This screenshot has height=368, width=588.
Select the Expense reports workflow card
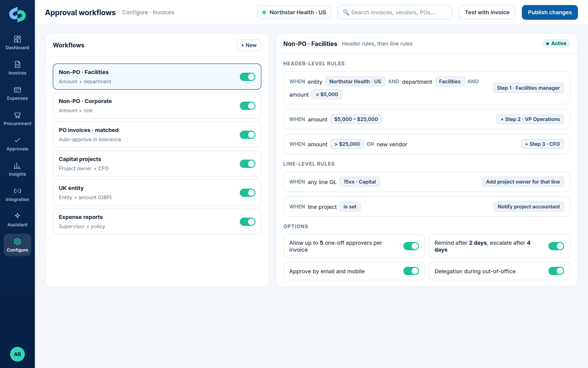(x=157, y=221)
